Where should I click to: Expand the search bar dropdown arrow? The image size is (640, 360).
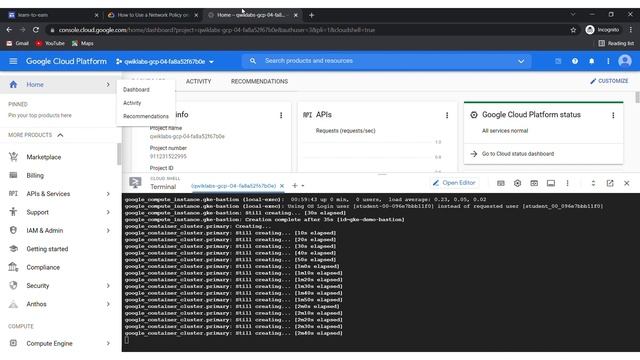521,61
